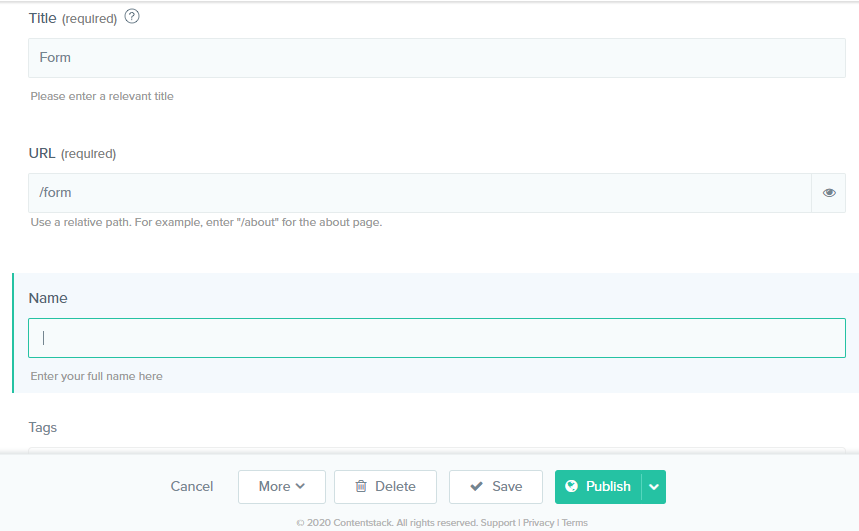Publish the entry
The height and width of the screenshot is (531, 859).
pyautogui.click(x=598, y=487)
